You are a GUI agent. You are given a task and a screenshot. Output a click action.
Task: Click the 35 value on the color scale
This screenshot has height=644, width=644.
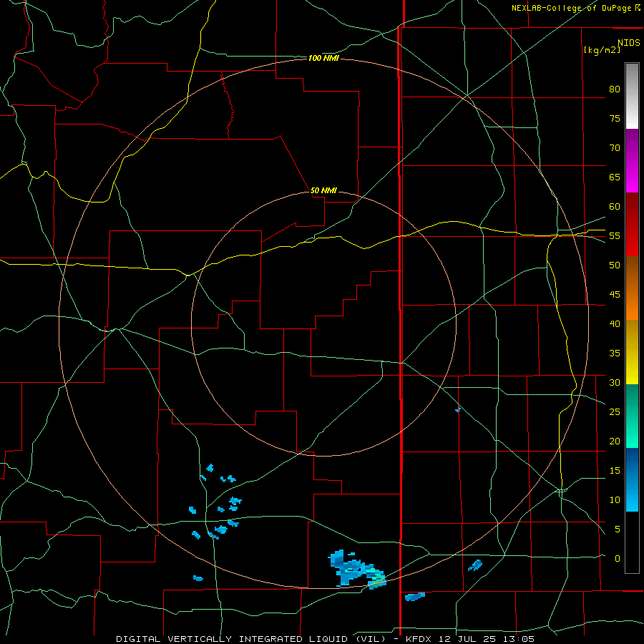[615, 353]
